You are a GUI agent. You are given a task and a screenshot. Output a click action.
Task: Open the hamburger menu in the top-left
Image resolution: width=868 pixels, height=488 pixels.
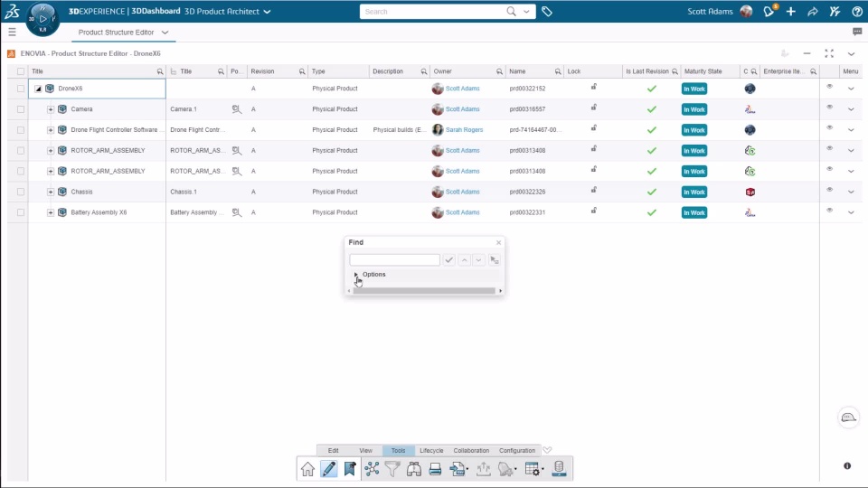[12, 33]
